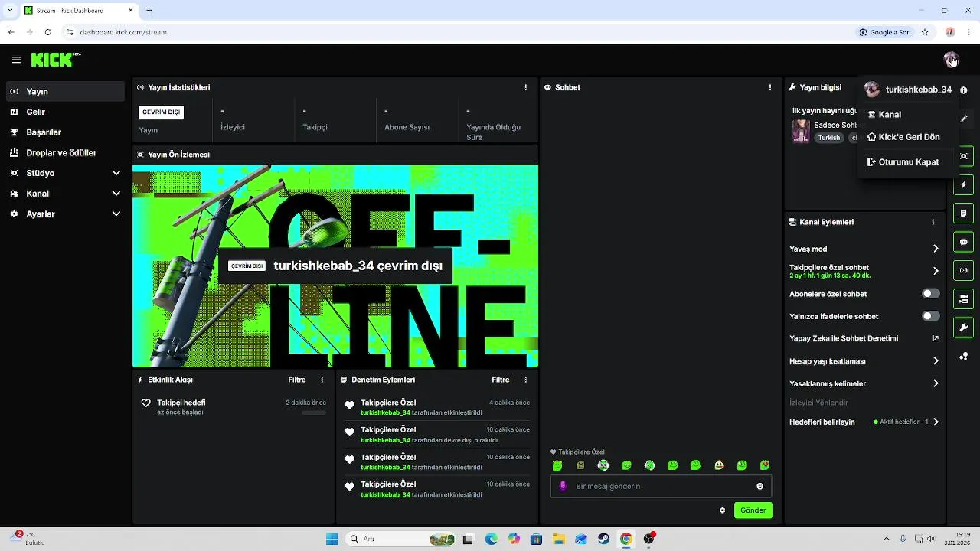The height and width of the screenshot is (551, 980).
Task: Open File Explorer from the Windows taskbar
Action: [x=558, y=539]
